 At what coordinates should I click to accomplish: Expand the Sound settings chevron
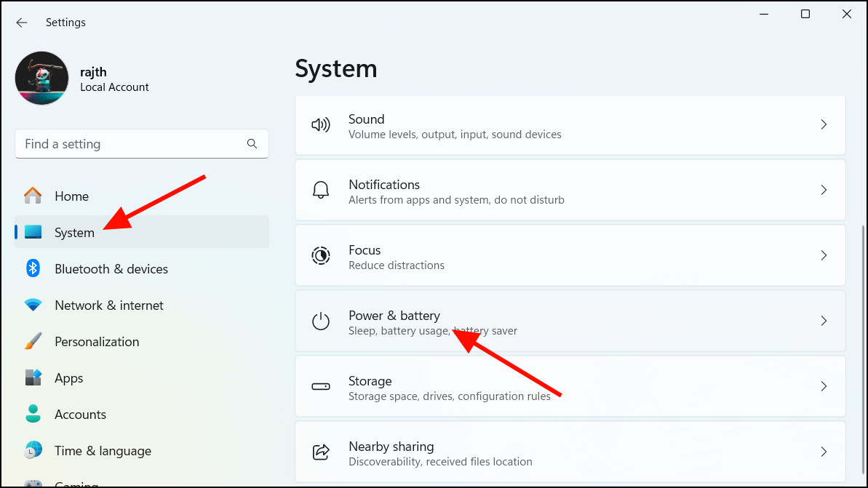(824, 124)
